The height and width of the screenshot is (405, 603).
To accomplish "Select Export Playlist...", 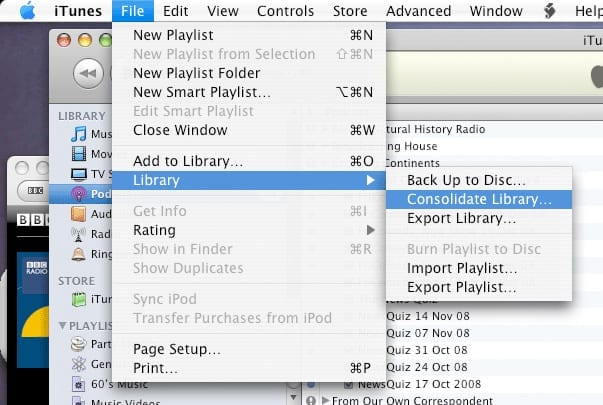I will pyautogui.click(x=479, y=287).
